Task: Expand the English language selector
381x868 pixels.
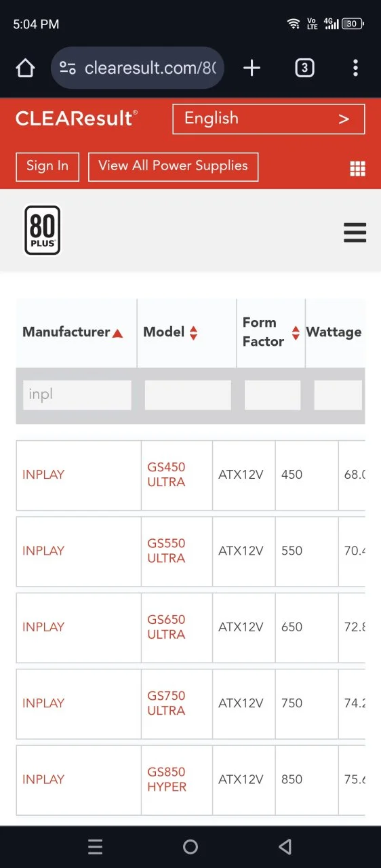Action: [x=268, y=119]
